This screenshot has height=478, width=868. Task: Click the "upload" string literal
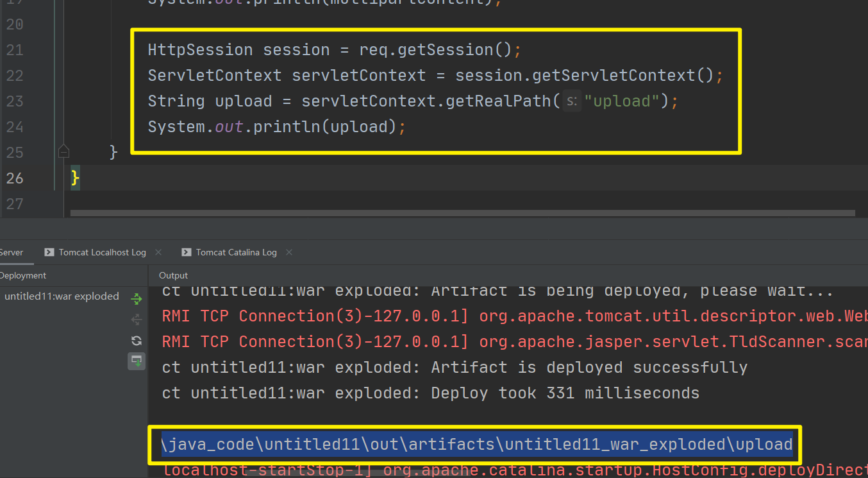pos(622,101)
